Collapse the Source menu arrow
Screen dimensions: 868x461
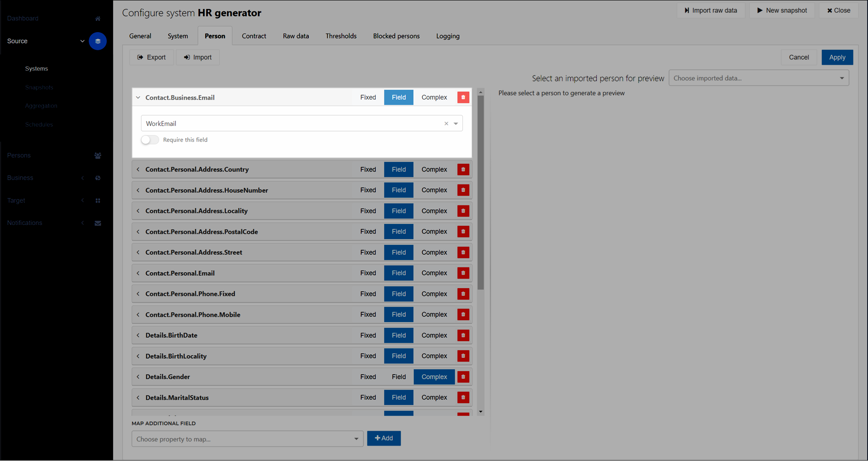(82, 41)
